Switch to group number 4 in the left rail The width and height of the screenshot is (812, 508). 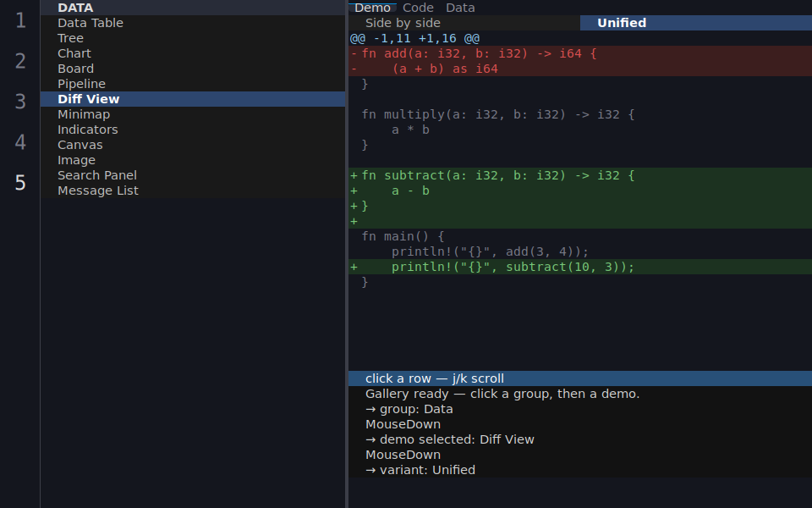20,142
